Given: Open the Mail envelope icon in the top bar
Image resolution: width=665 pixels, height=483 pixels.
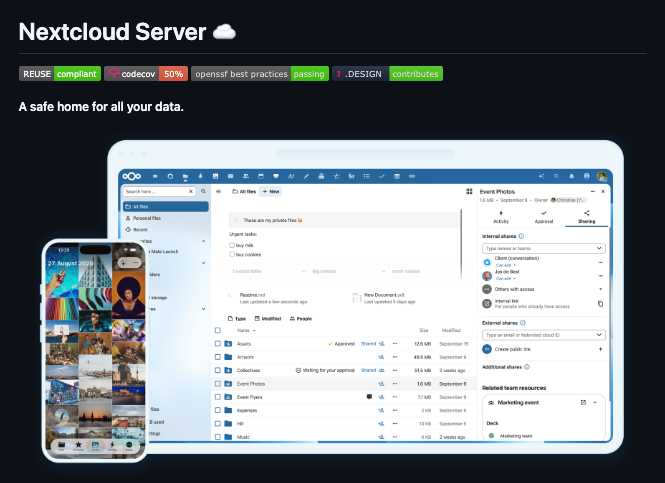Looking at the screenshot, I should click(x=230, y=176).
